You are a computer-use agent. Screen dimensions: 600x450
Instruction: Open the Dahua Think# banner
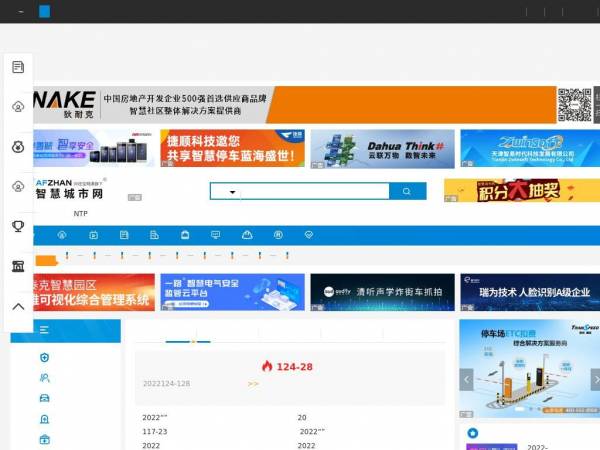coord(382,149)
